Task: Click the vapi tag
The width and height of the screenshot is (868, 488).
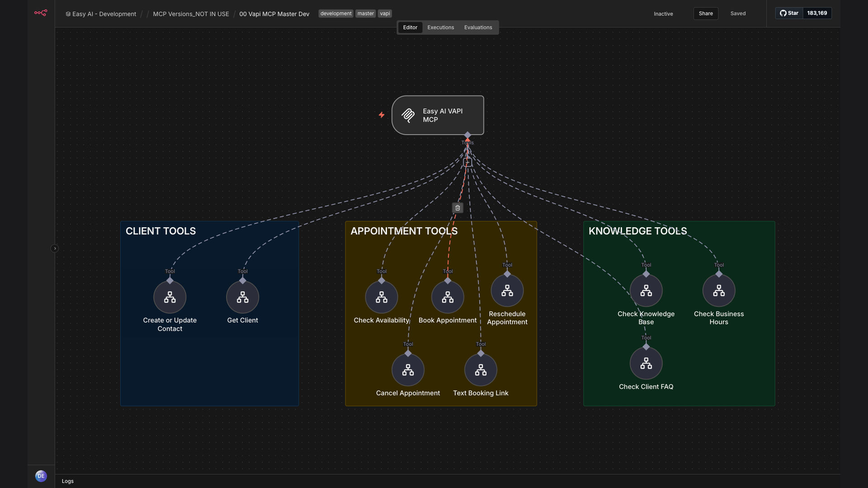Action: click(385, 14)
